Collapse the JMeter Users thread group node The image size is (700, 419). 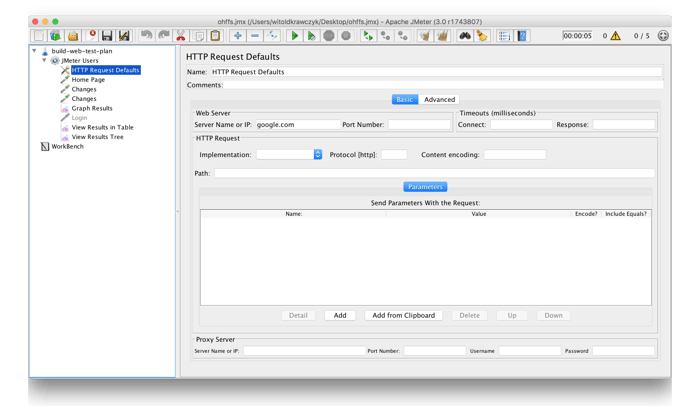point(44,60)
